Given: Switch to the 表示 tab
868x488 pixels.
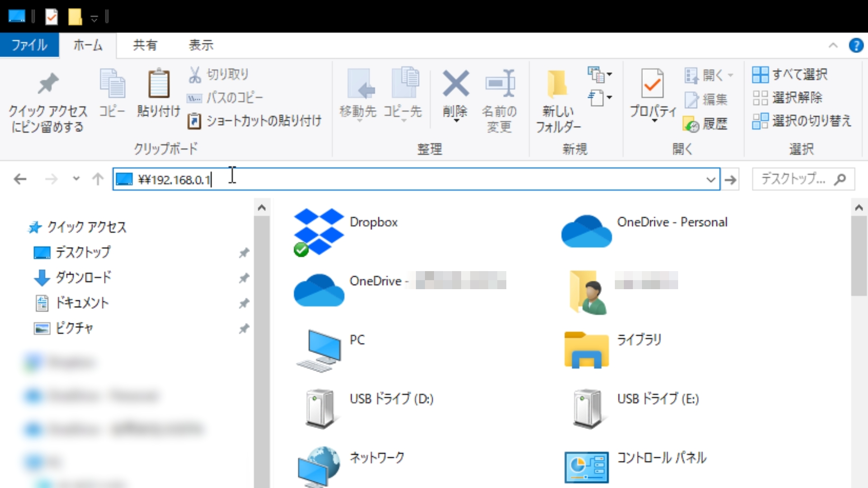Looking at the screenshot, I should [x=201, y=45].
